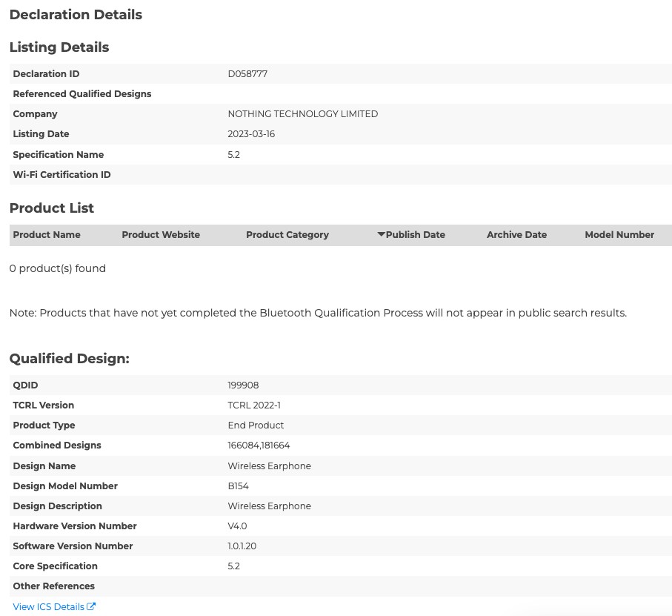Screen dimensions: 672x616
Task: Select the Model Number column header
Action: (619, 235)
